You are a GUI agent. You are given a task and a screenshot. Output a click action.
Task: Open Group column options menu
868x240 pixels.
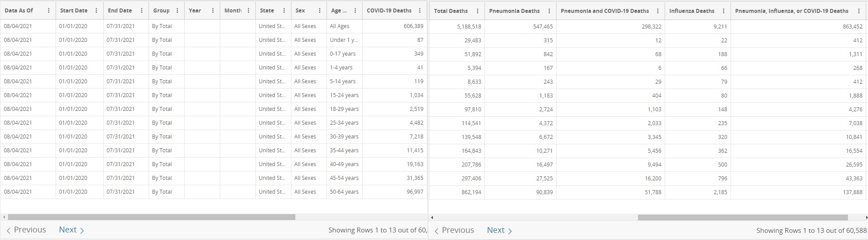tap(177, 11)
